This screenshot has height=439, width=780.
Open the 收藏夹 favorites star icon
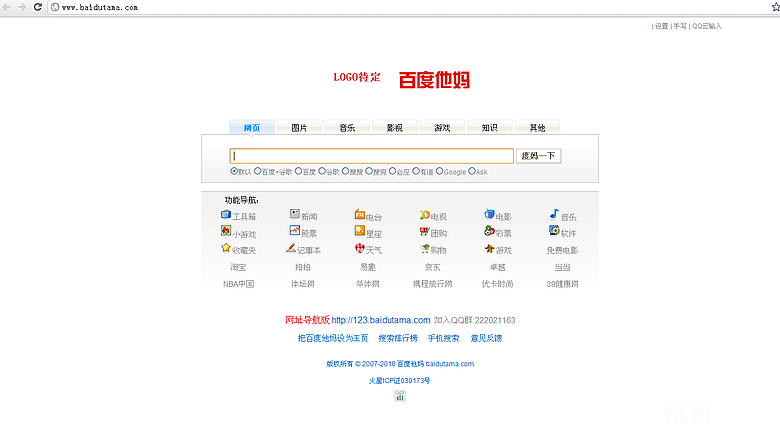click(226, 248)
